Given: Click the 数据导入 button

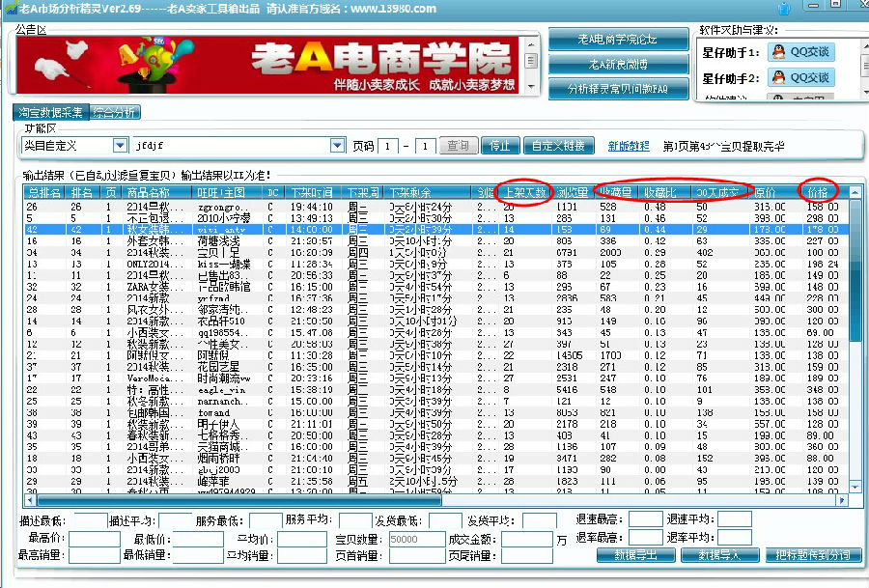Looking at the screenshot, I should [x=720, y=555].
